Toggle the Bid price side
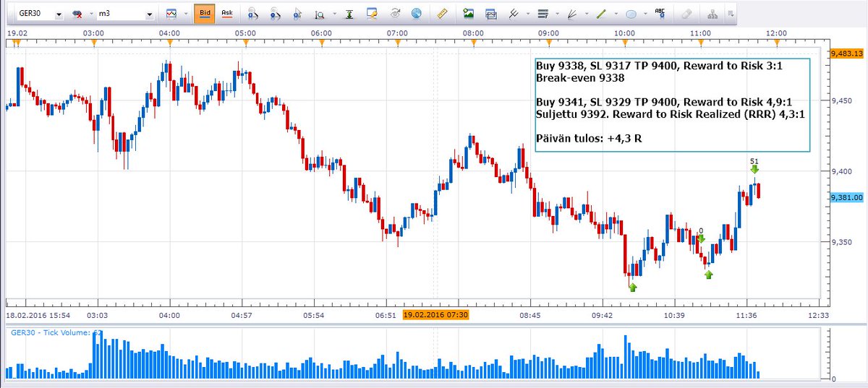This screenshot has width=868, height=388. [204, 14]
